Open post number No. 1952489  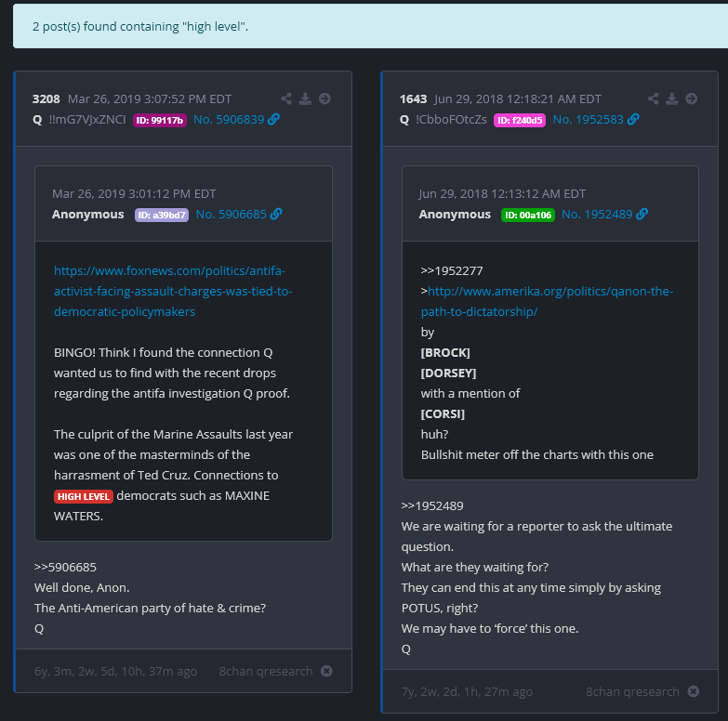point(597,215)
